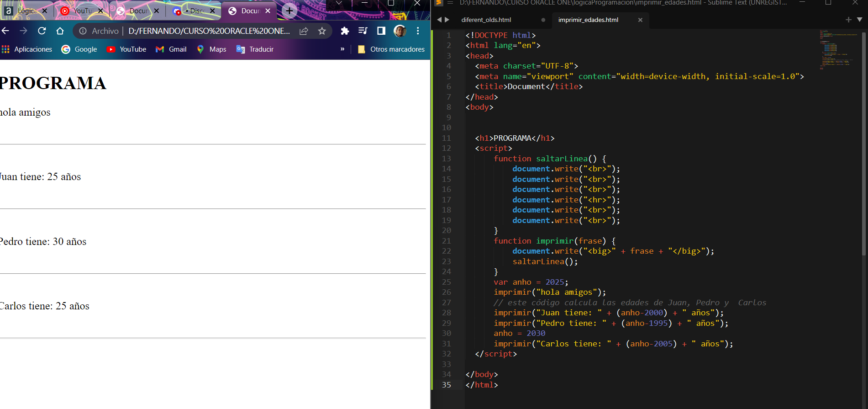Open Otros marcadores folder
This screenshot has height=409, width=868.
tap(391, 49)
